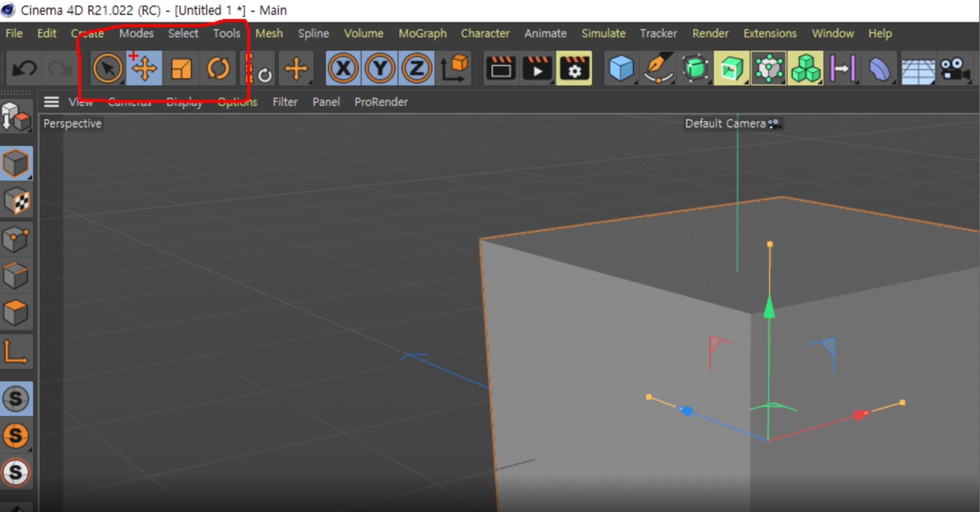Viewport: 980px width, 512px height.
Task: Enable Snap with the S icon
Action: (x=16, y=399)
